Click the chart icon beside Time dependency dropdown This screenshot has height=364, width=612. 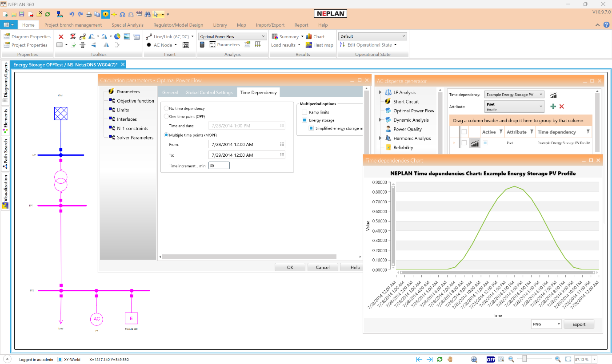(553, 95)
